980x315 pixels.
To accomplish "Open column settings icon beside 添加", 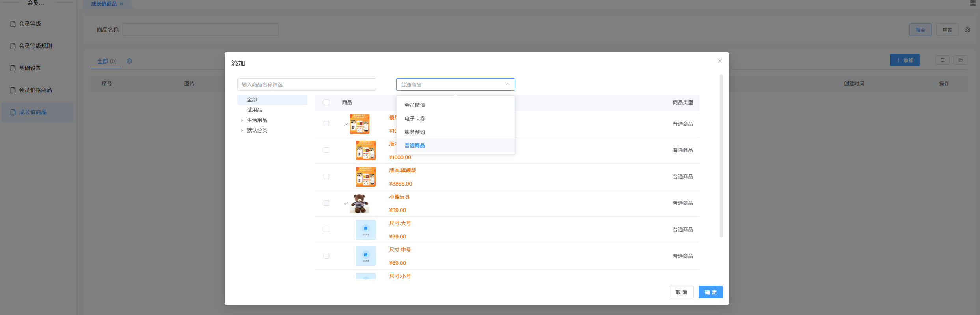I will 943,60.
